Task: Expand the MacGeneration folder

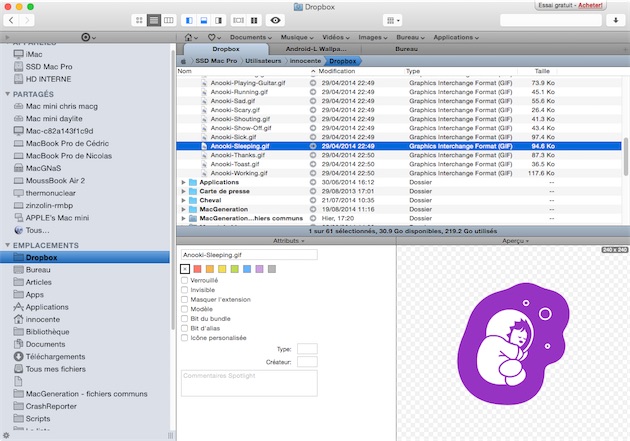Action: click(184, 210)
